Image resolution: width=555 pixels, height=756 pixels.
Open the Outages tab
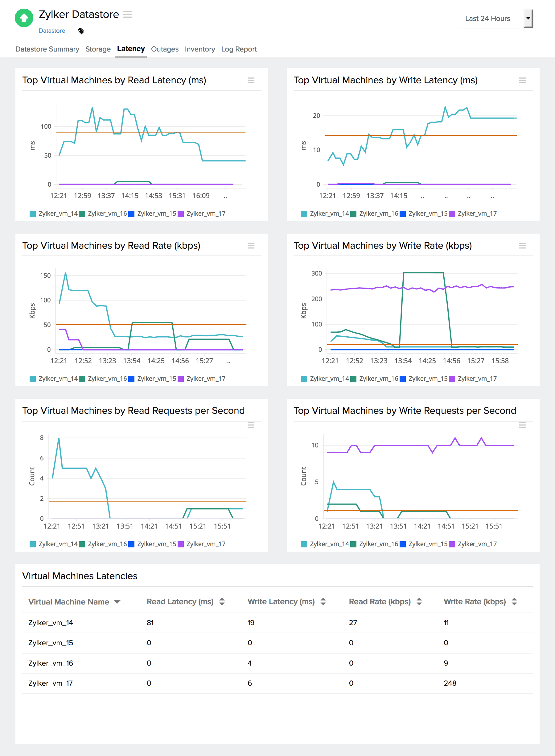point(165,49)
